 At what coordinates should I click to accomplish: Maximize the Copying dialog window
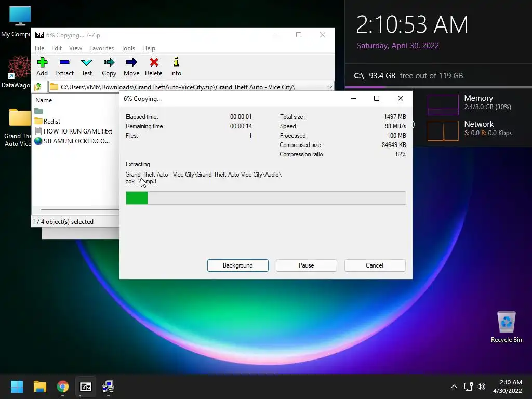coord(377,98)
